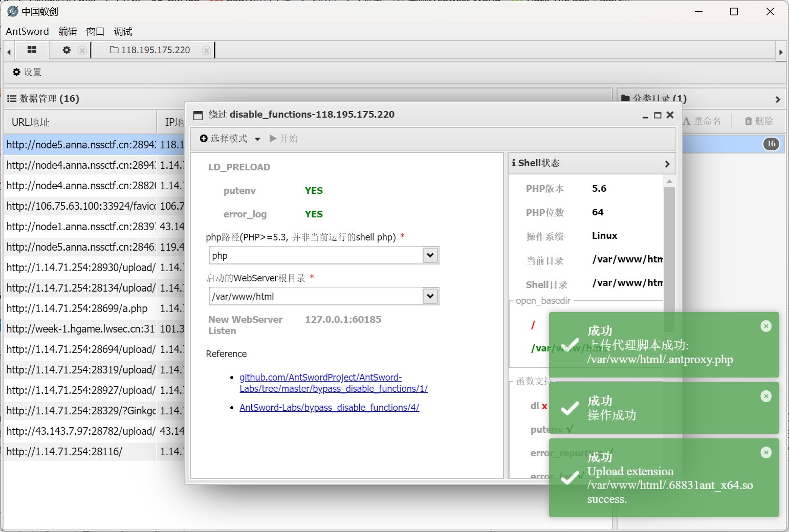Select row http://1.14.71.254:28134/upload/
Viewport: 789px width, 532px height.
(x=94, y=288)
